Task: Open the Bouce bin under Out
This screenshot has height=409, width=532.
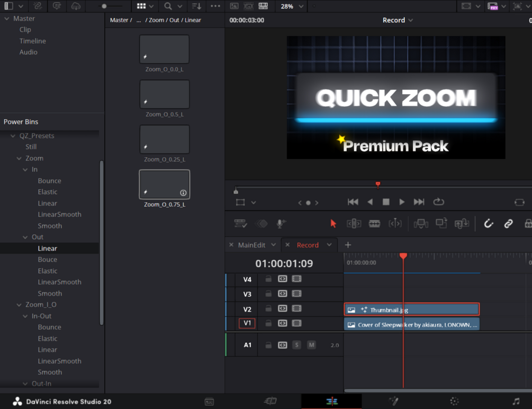Action: point(48,260)
